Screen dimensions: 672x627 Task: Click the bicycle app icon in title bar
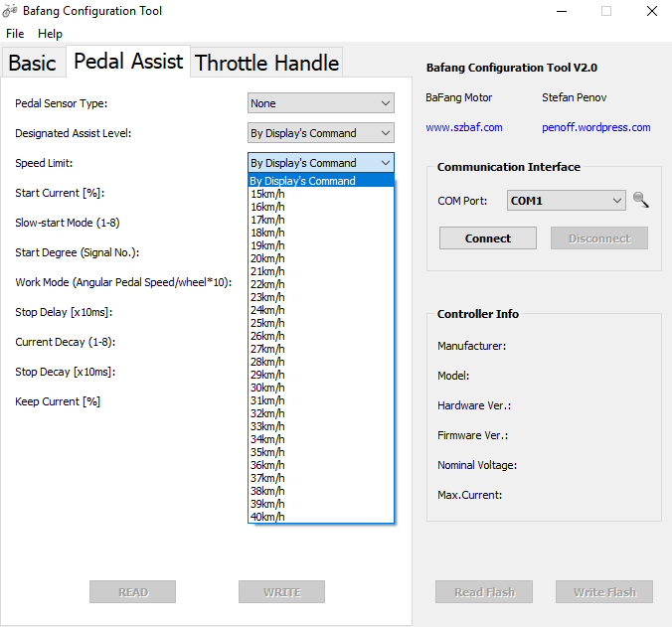click(x=11, y=11)
